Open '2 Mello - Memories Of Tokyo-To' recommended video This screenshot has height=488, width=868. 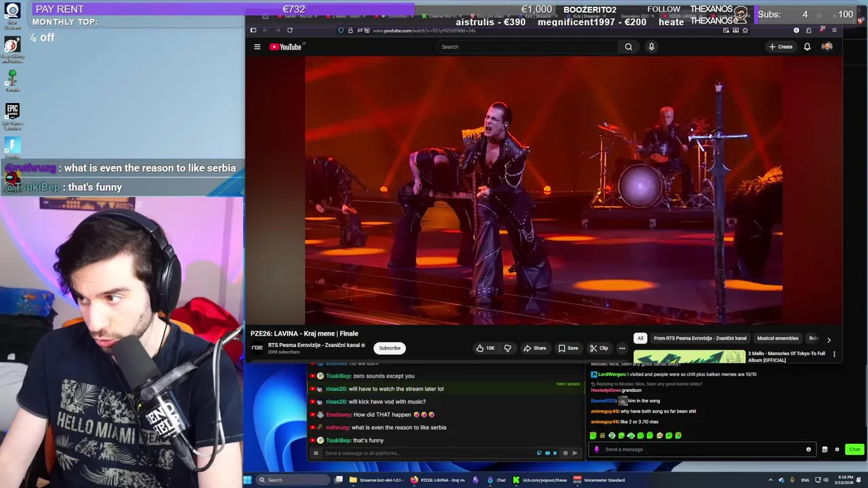[787, 357]
